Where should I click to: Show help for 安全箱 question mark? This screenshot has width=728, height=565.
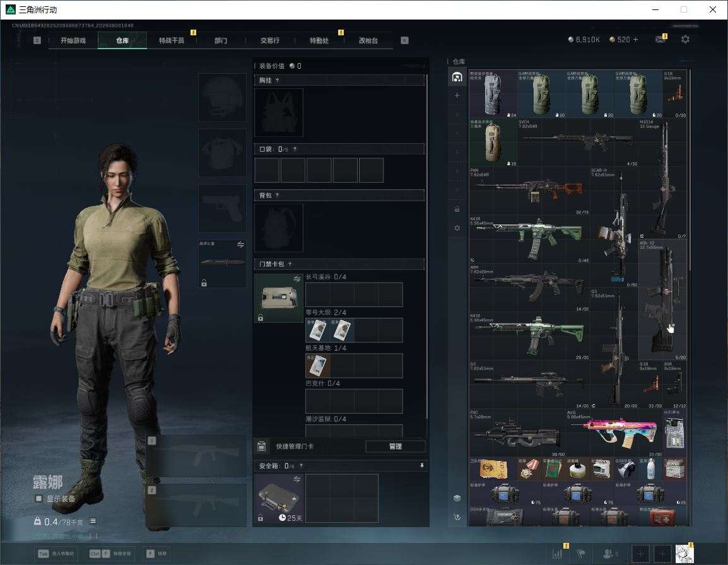pos(301,465)
